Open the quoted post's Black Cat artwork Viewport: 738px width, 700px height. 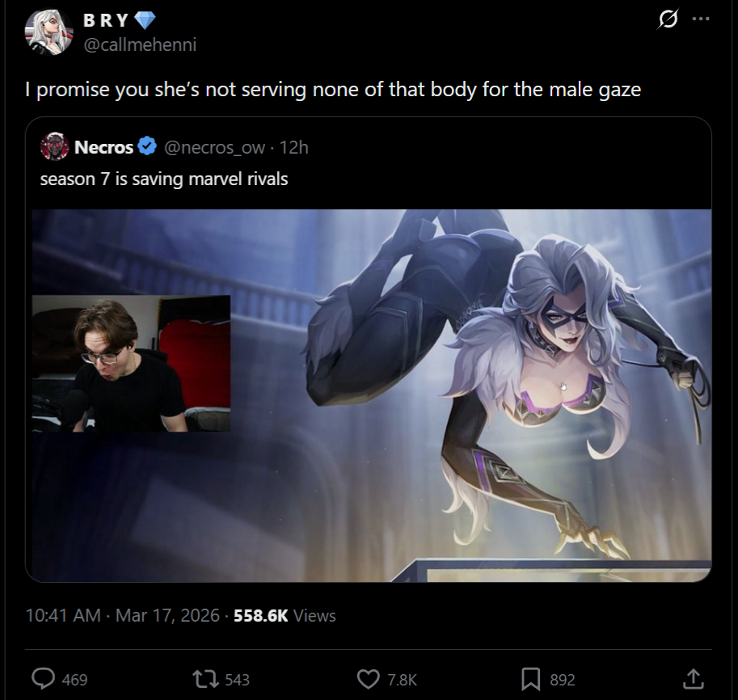click(x=372, y=395)
